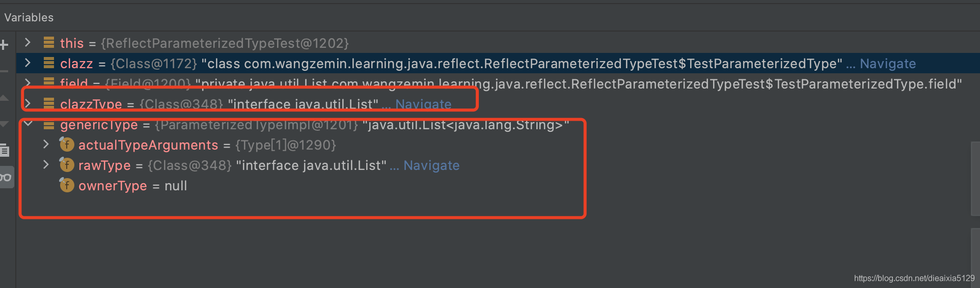Expand the 'this' variable node
Image resolution: width=980 pixels, height=288 pixels.
tap(28, 42)
